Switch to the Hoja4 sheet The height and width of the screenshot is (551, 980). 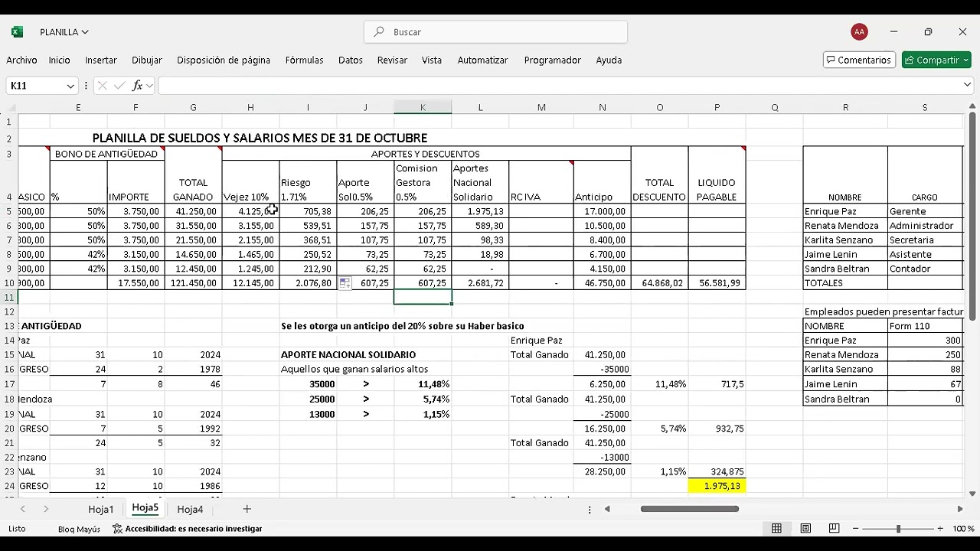(190, 509)
